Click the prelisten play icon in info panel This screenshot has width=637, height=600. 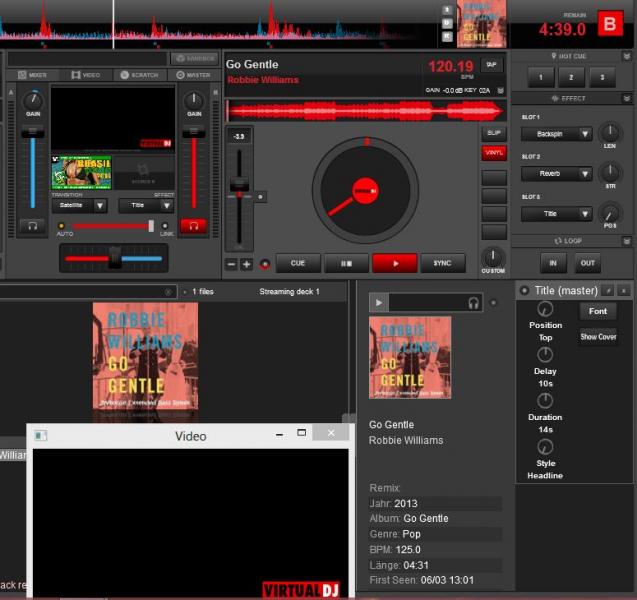[x=378, y=302]
